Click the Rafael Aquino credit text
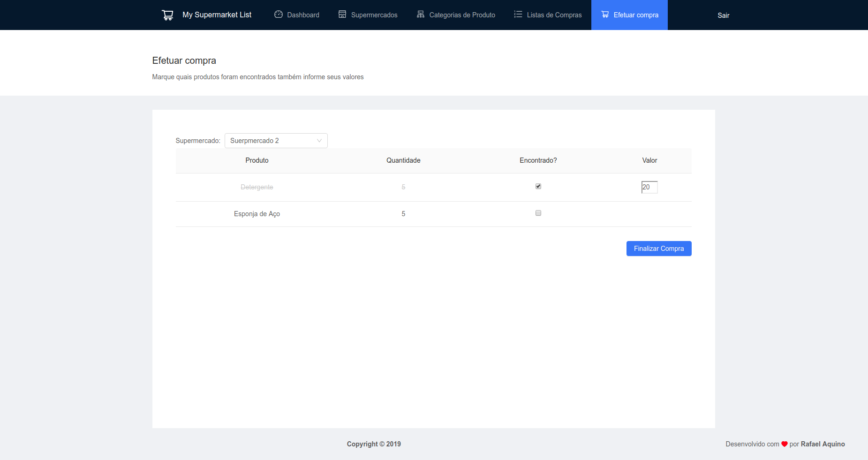 [x=823, y=444]
